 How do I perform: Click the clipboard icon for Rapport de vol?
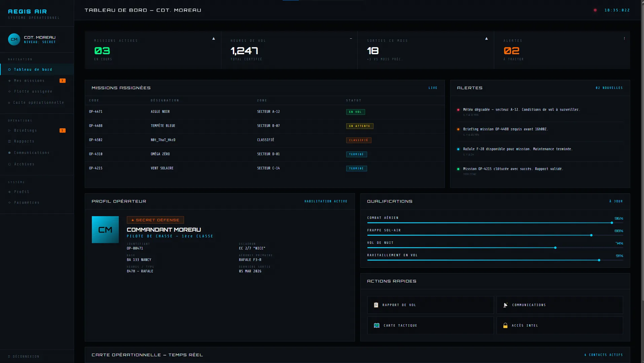point(376,305)
